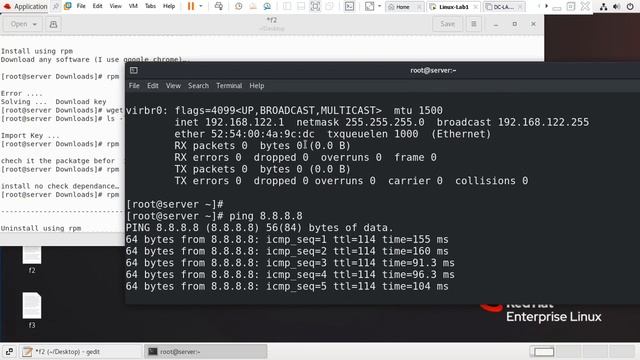Click the thumbnail bar view icon
The image size is (640, 360).
(301, 6)
